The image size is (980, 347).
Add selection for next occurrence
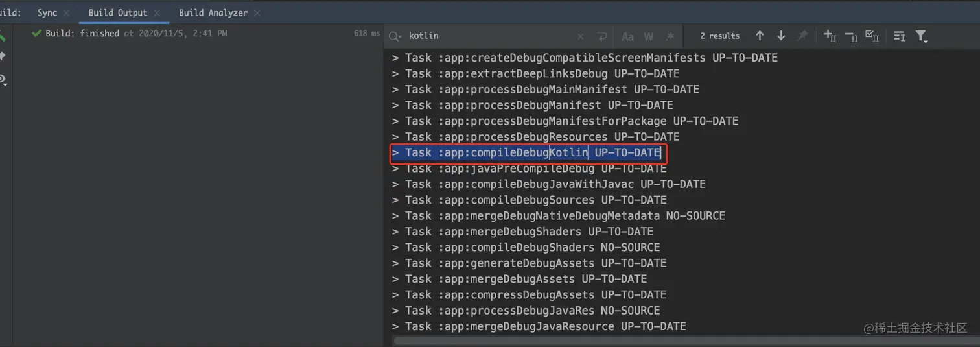tap(830, 36)
